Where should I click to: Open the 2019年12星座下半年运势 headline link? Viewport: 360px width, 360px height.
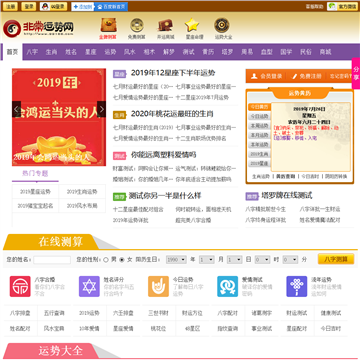pos(173,73)
